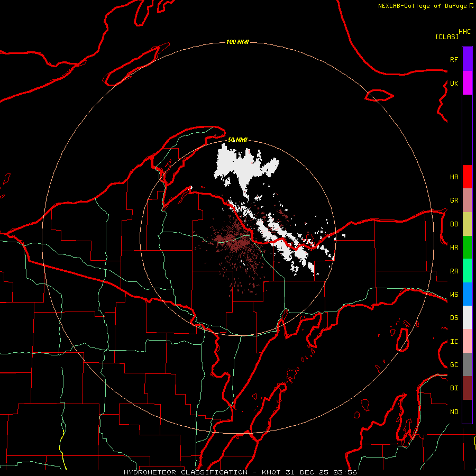Click the RF purple legend swatch
This screenshot has width=476, height=476.
pyautogui.click(x=467, y=59)
